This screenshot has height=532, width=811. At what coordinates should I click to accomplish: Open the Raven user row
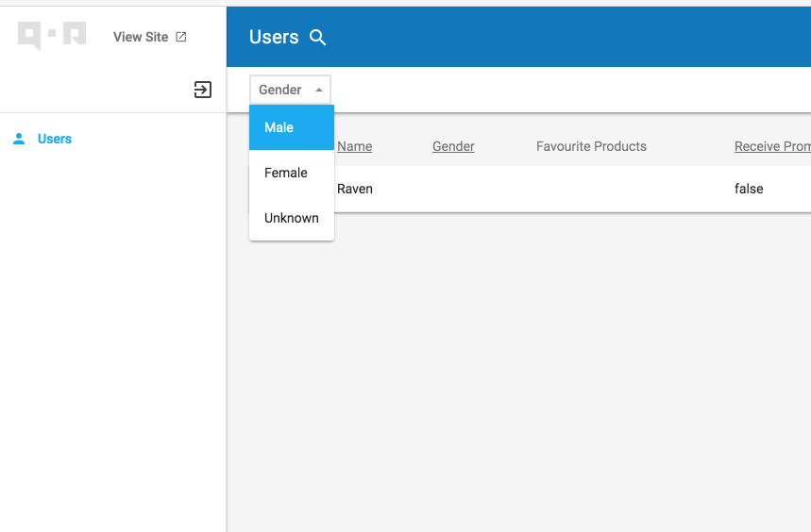[x=355, y=189]
